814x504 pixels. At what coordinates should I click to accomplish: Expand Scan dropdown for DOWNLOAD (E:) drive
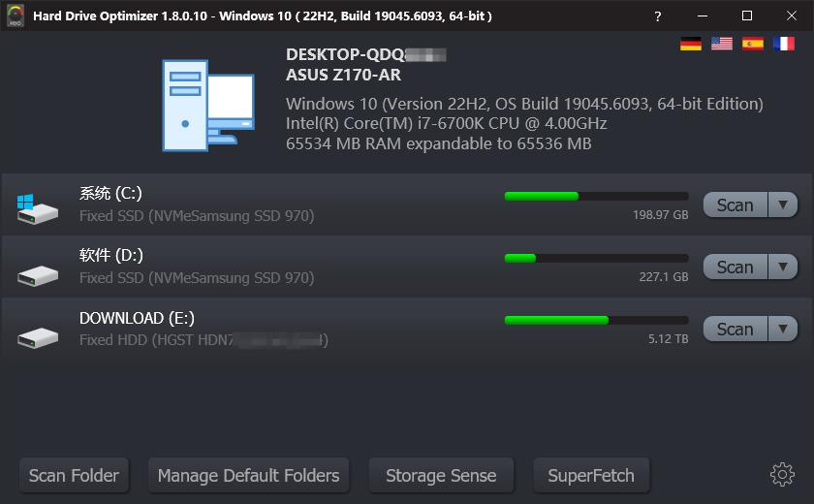point(783,330)
